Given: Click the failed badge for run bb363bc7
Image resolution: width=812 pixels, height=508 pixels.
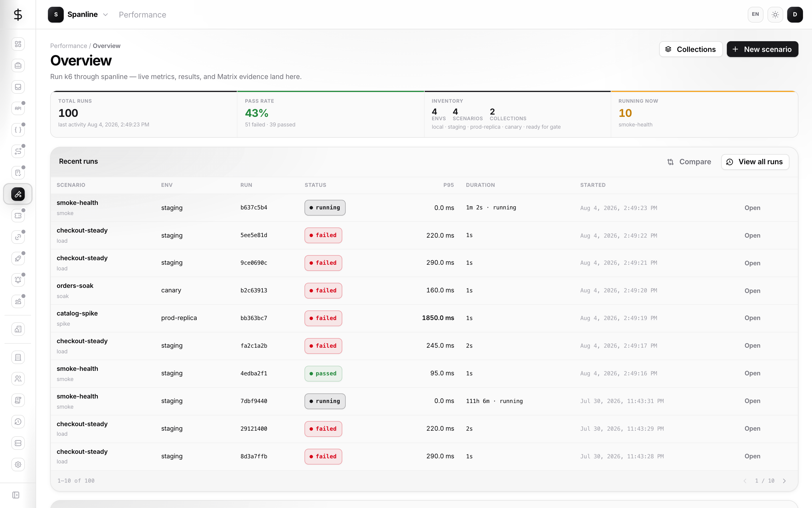Looking at the screenshot, I should coord(323,318).
